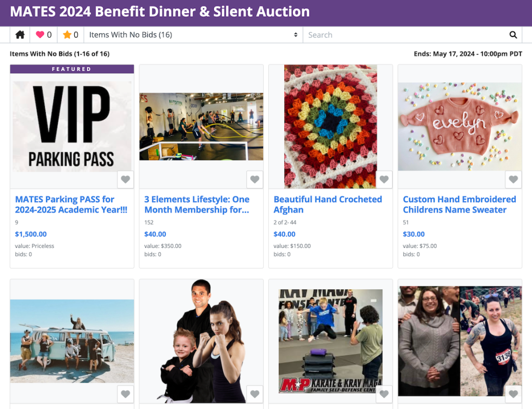Open Beautiful Hand Crocheted Afghan link

click(x=328, y=204)
